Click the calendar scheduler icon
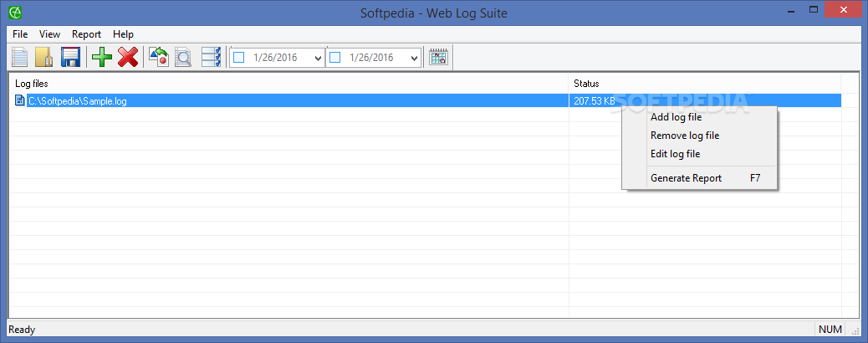Viewport: 868px width, 343px height. (438, 57)
